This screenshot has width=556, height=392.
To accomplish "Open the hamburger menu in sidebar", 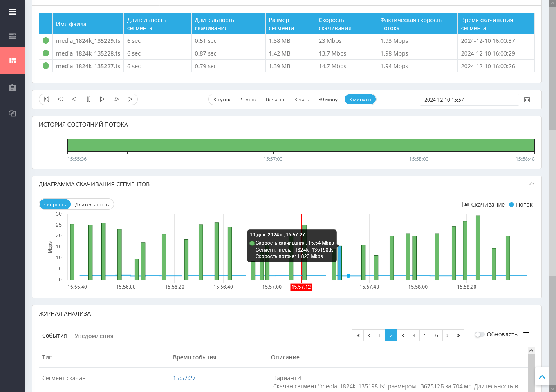I will pyautogui.click(x=12, y=12).
